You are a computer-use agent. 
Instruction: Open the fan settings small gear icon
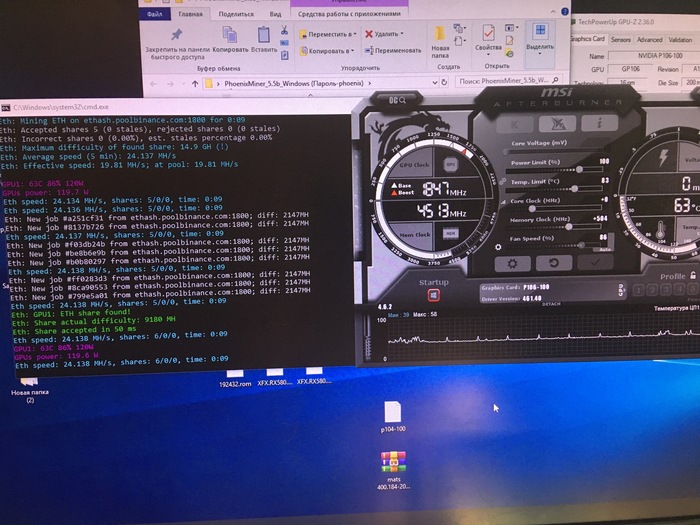pos(498,247)
